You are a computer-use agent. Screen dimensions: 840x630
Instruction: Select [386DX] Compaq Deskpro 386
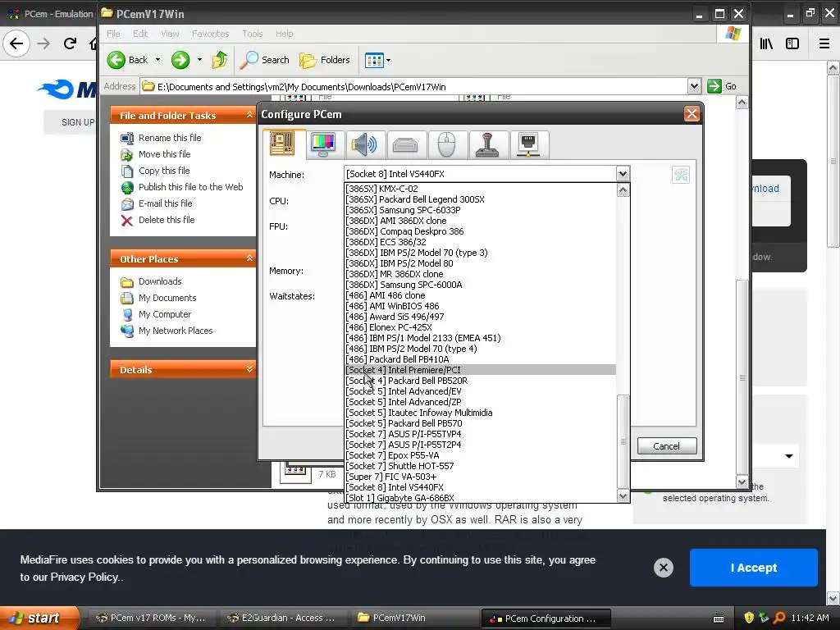pyautogui.click(x=480, y=231)
